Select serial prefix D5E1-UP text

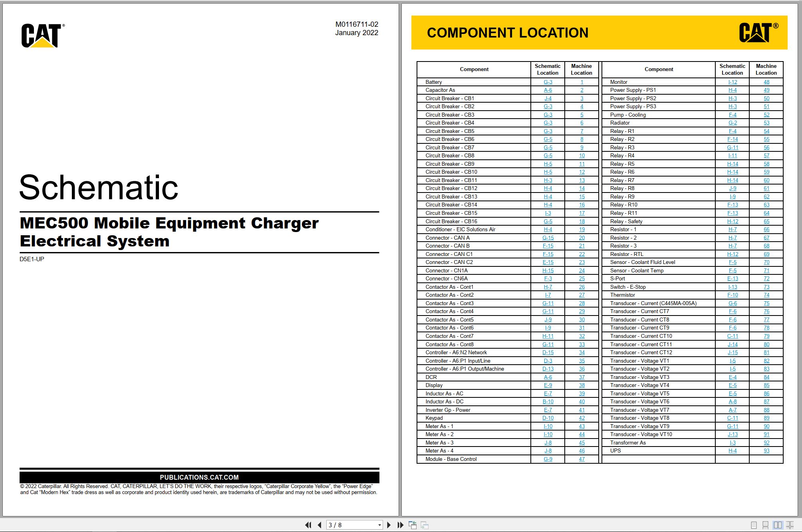pos(32,259)
